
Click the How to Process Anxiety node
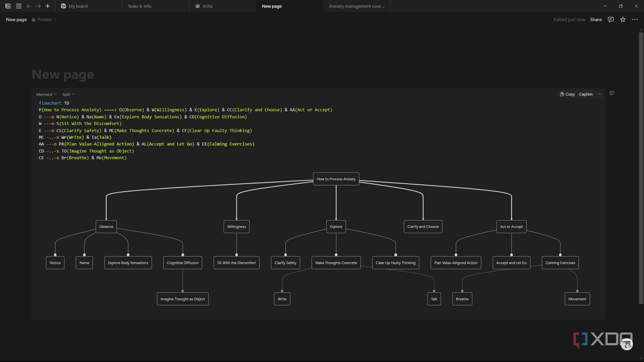point(336,179)
